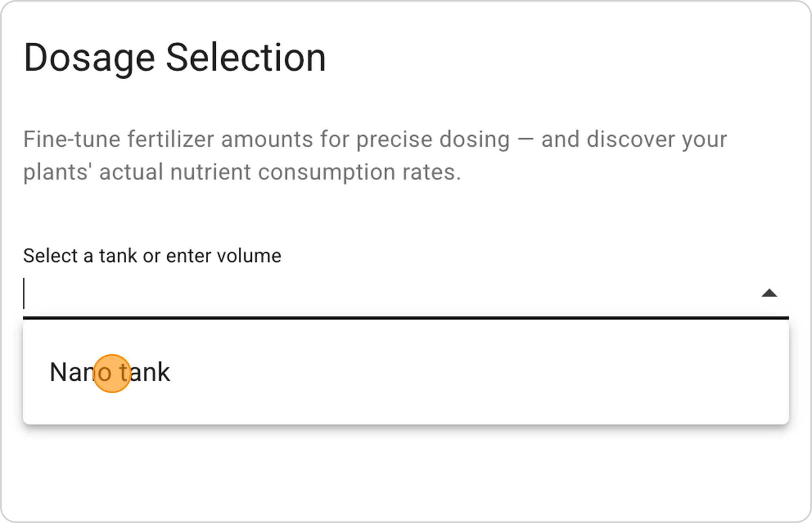Viewport: 812px width, 523px height.
Task: Close the suggestions with the triangle icon
Action: click(769, 293)
